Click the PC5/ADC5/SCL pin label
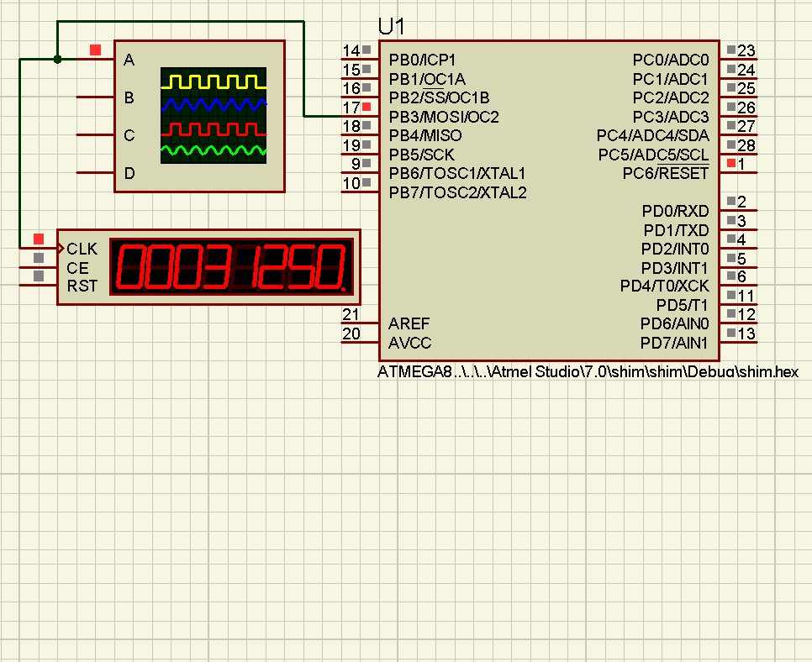 coord(653,155)
